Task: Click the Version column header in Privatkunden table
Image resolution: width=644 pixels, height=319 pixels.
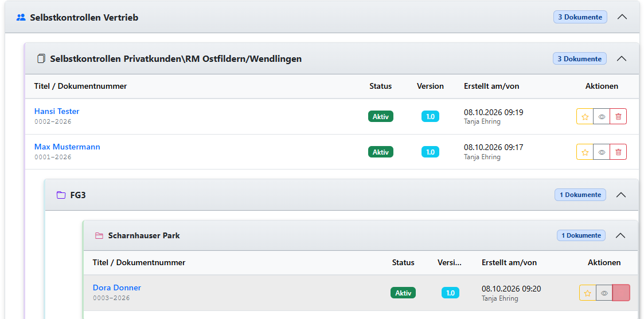Action: [x=431, y=86]
